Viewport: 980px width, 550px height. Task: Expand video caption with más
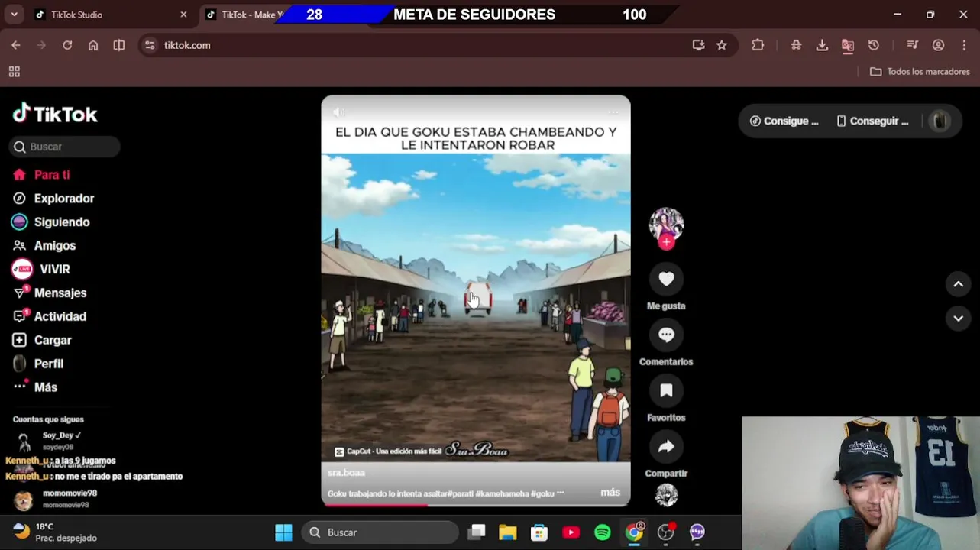click(x=610, y=493)
